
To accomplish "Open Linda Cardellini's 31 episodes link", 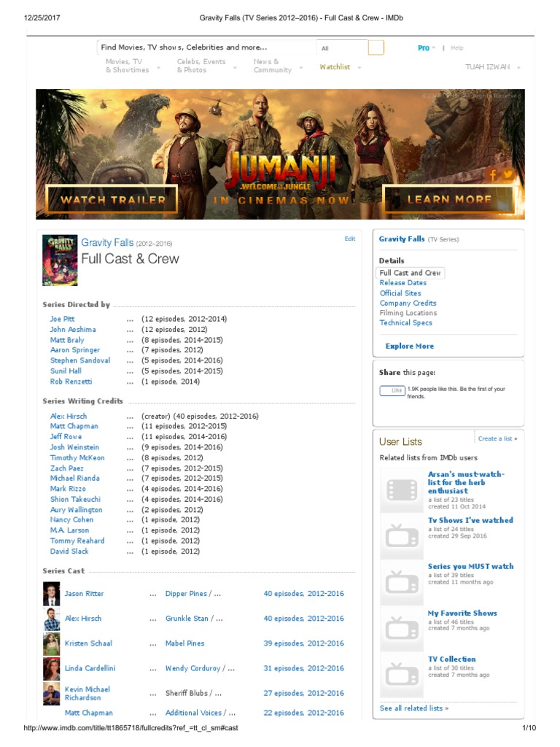I will (x=304, y=668).
